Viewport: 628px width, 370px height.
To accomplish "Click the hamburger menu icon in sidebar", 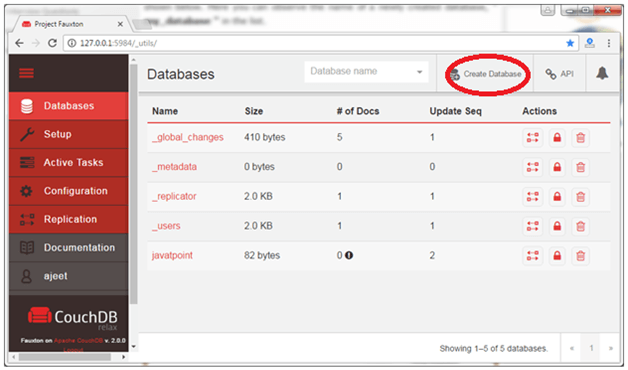I will [x=26, y=73].
